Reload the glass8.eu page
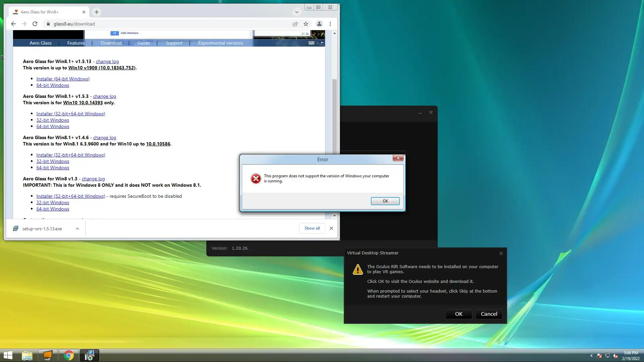Screen dimensions: 644x362 35,24
